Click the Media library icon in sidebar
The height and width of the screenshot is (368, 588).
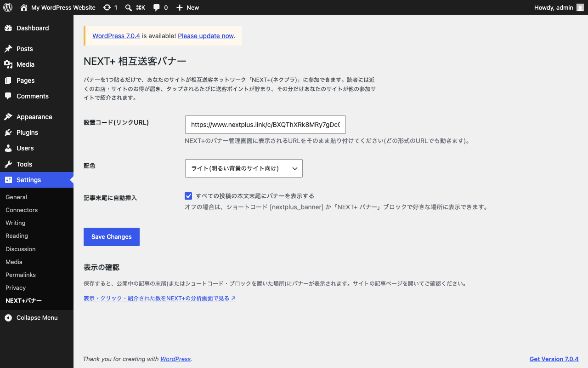click(8, 64)
